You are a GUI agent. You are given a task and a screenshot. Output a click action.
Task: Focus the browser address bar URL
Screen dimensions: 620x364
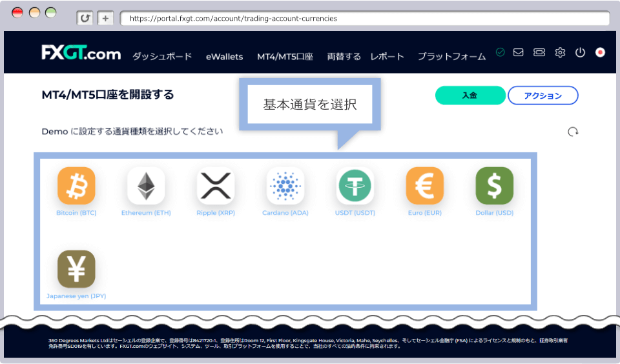[x=365, y=18]
